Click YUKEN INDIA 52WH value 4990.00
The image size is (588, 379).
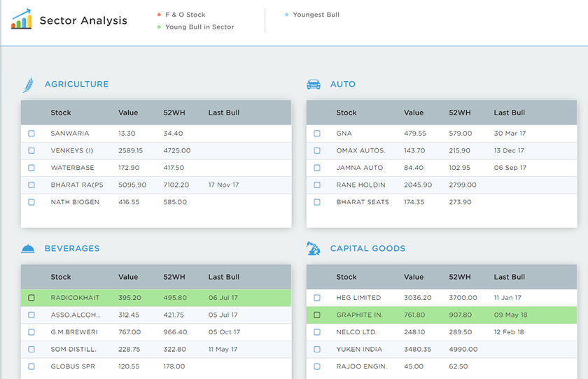(463, 350)
